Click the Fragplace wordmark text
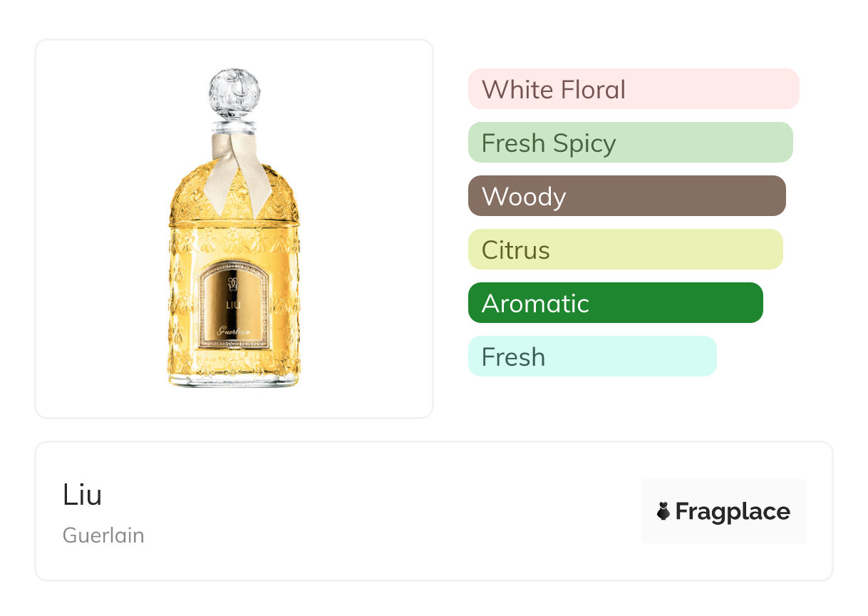 pyautogui.click(x=733, y=511)
